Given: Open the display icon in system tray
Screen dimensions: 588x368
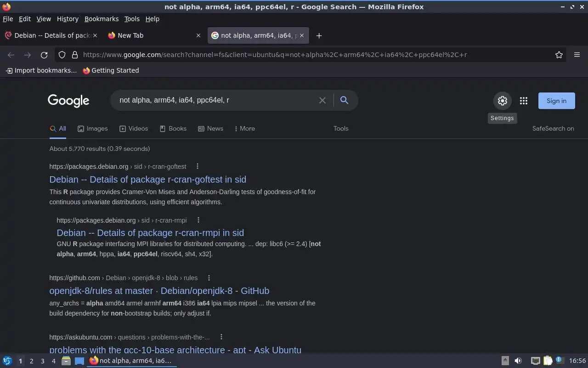Looking at the screenshot, I should (x=536, y=361).
